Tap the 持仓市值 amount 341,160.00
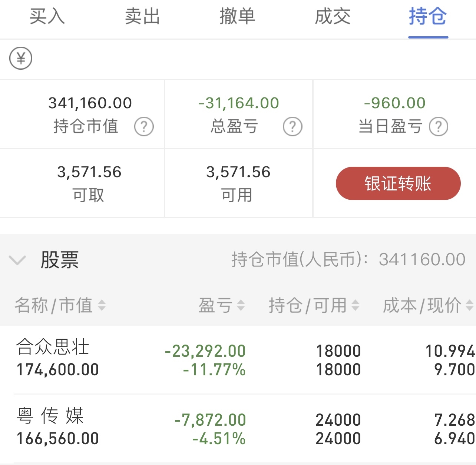476x465 pixels. [90, 103]
